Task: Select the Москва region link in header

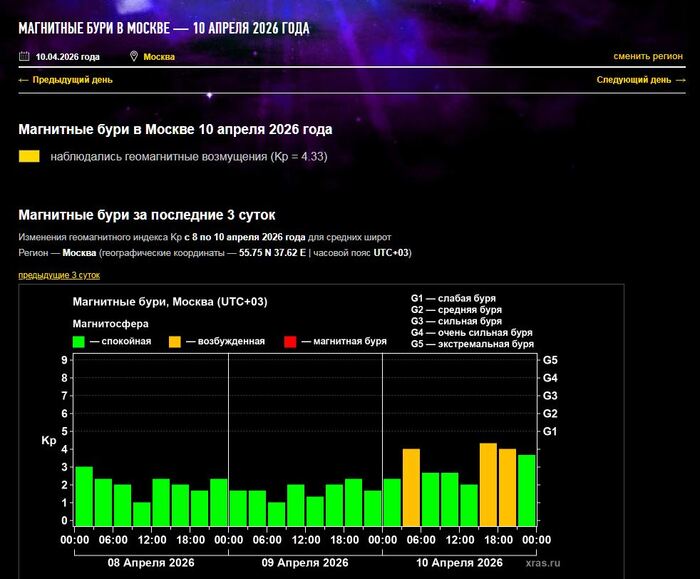Action: pyautogui.click(x=159, y=57)
